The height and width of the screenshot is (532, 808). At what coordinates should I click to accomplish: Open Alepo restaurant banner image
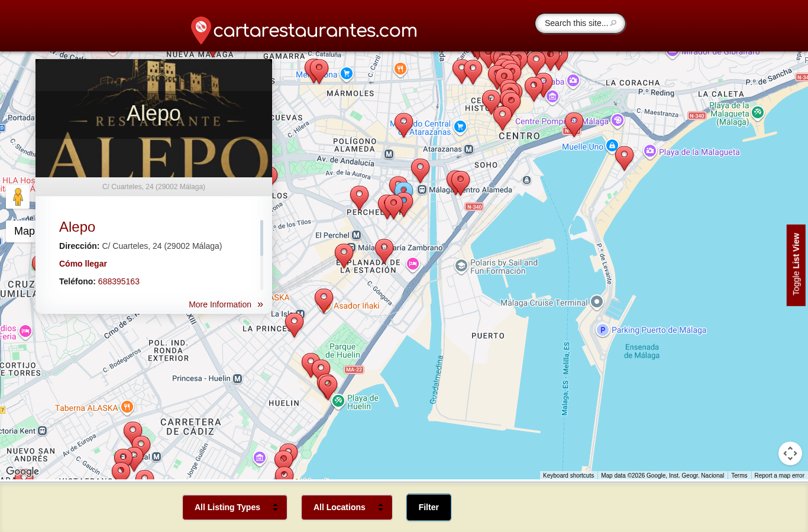(154, 118)
